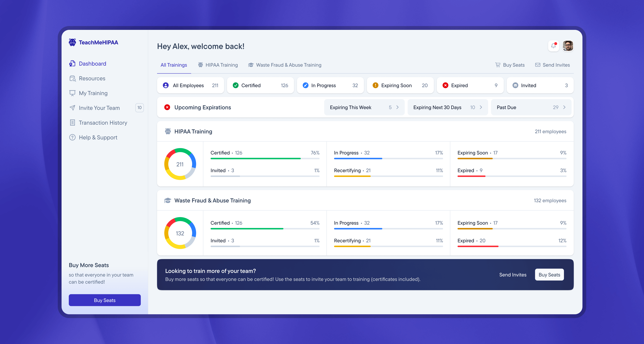Select the In Progress filter card showing 32
Screen dimensions: 644x344
click(330, 85)
